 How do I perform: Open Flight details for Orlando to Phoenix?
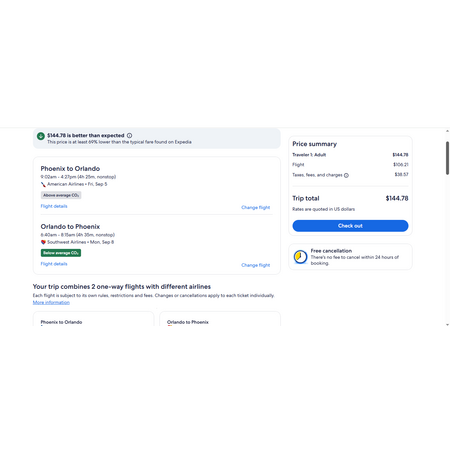[x=54, y=264]
